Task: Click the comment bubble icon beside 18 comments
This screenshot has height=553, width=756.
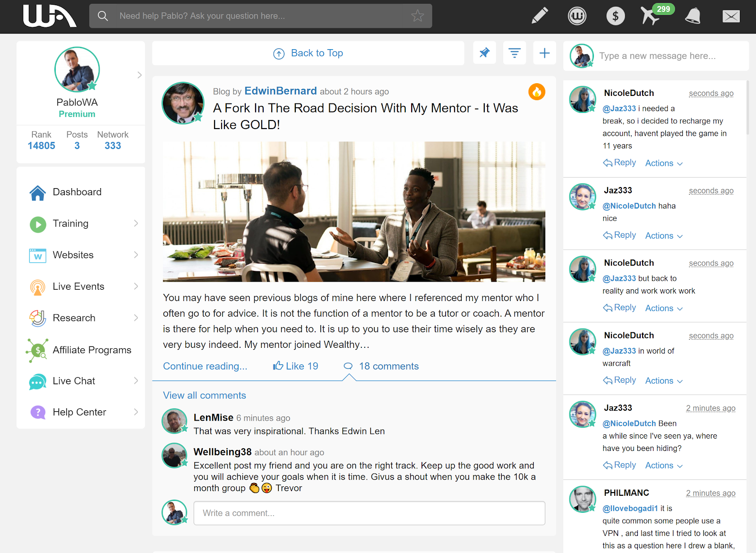Action: tap(348, 366)
